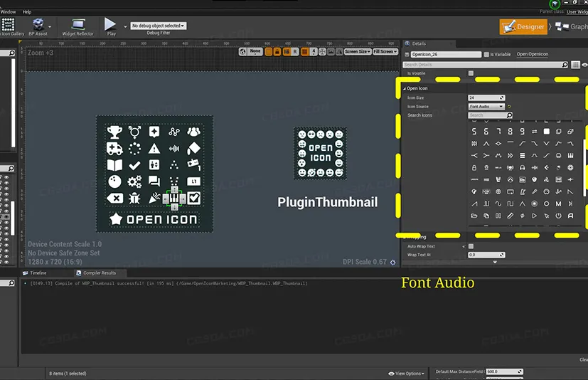
Task: Click the zoom-to-fit arrows button
Action: [x=322, y=51]
